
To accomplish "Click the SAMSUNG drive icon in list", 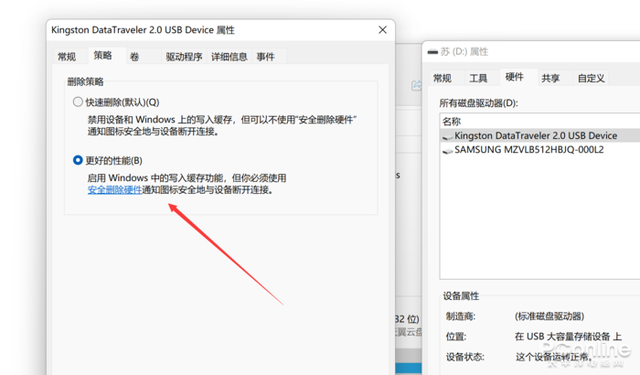I will [447, 151].
